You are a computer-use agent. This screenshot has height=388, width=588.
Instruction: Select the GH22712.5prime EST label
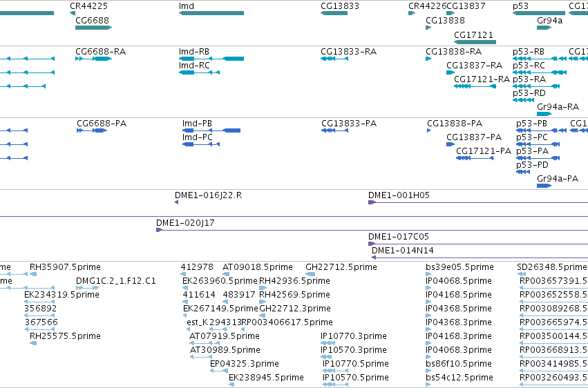coord(341,267)
